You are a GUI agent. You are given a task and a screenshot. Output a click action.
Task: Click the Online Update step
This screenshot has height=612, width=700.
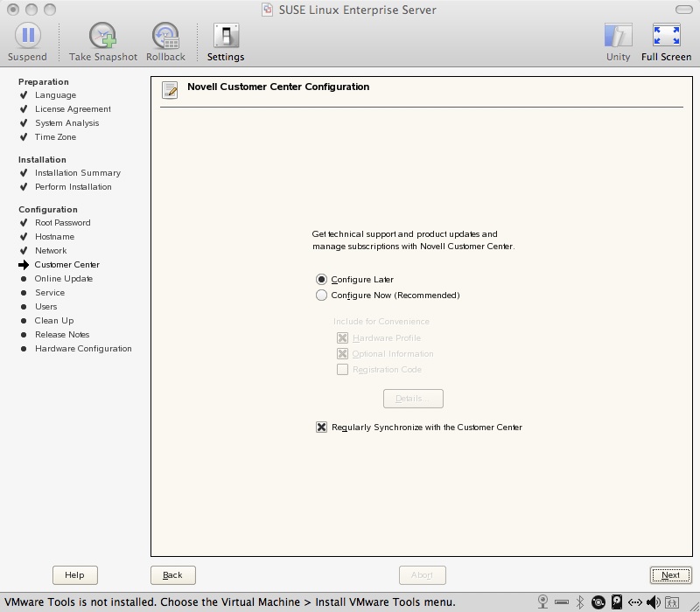point(64,279)
